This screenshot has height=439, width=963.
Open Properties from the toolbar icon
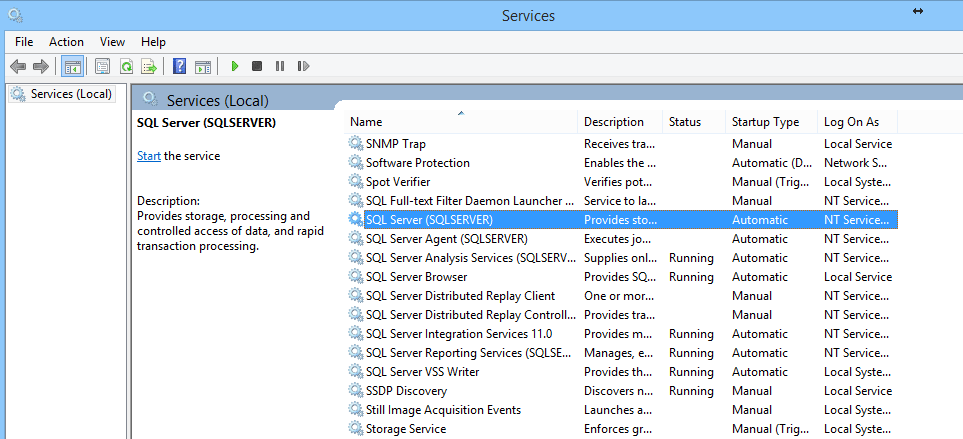pyautogui.click(x=103, y=66)
